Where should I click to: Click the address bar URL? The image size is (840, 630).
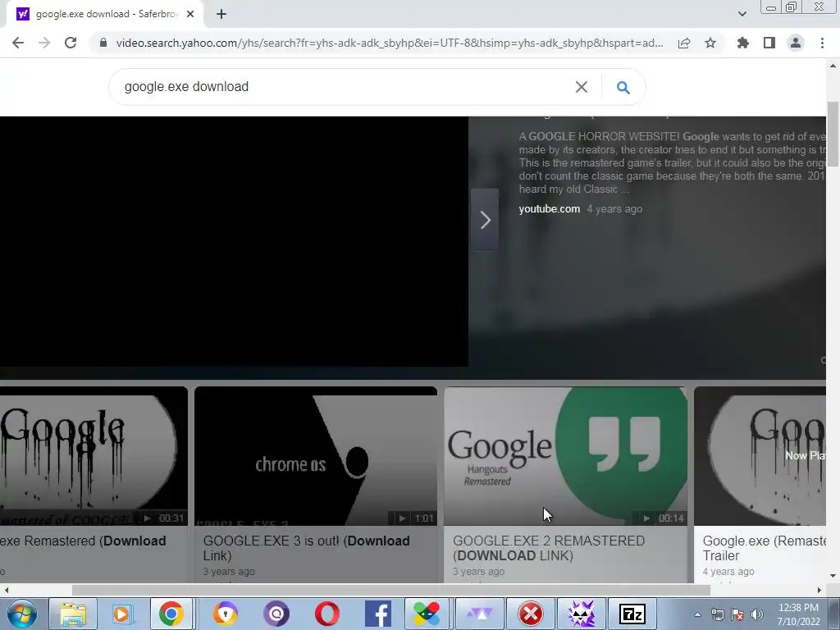[x=390, y=43]
